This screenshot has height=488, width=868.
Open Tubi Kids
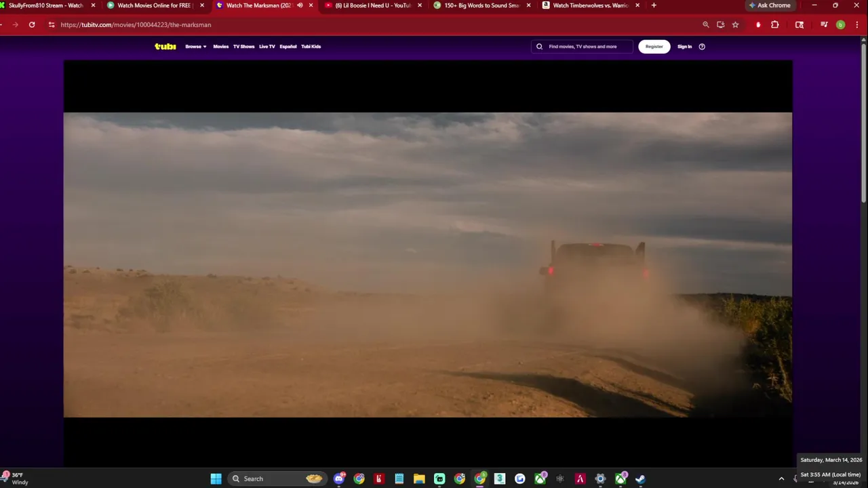point(311,47)
